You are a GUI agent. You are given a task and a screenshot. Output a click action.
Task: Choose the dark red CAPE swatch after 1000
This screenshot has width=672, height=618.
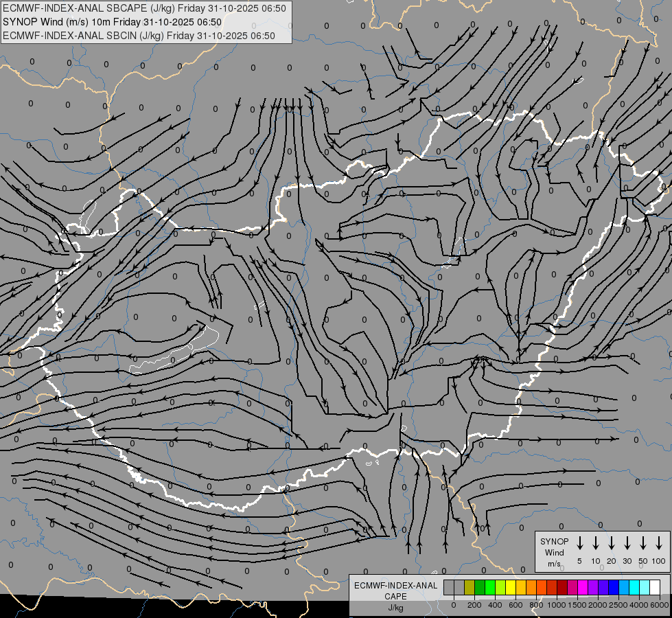563,587
